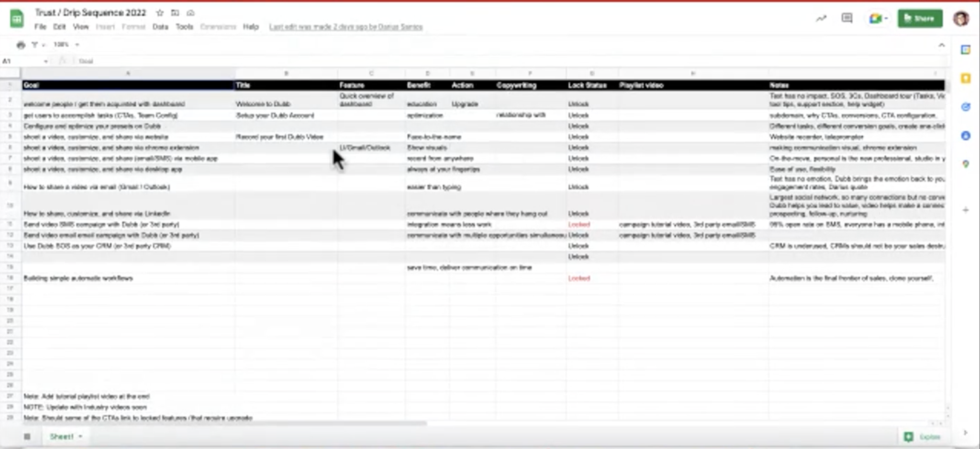Select the Lock Status header cell
The height and width of the screenshot is (449, 980).
[x=592, y=85]
